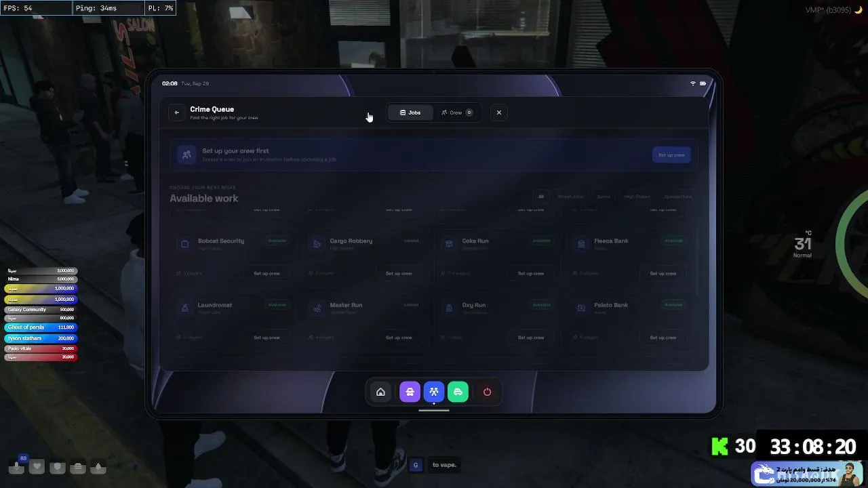Click the heart health HUD icon
The height and width of the screenshot is (488, 868).
pos(37,467)
